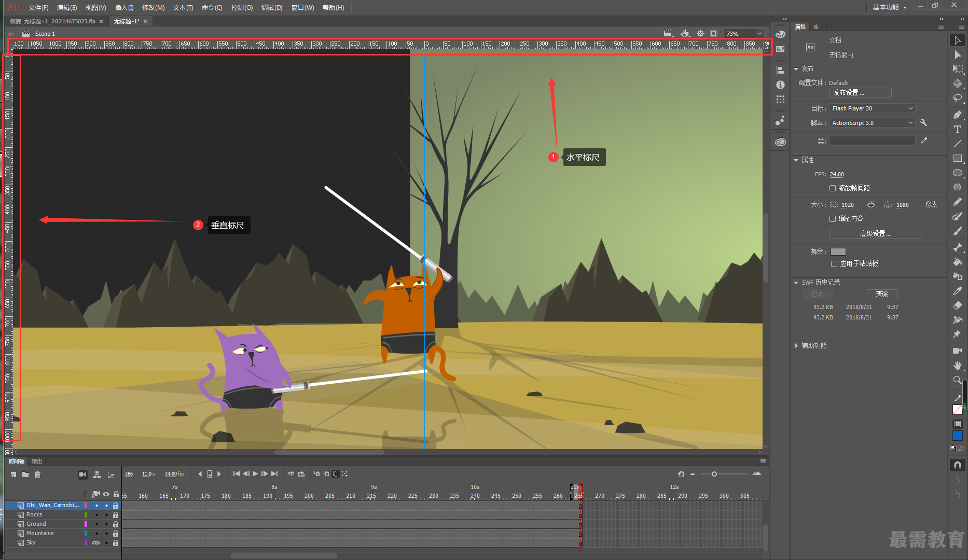The image size is (968, 560).
Task: Open the Align panel icon
Action: coord(780,70)
